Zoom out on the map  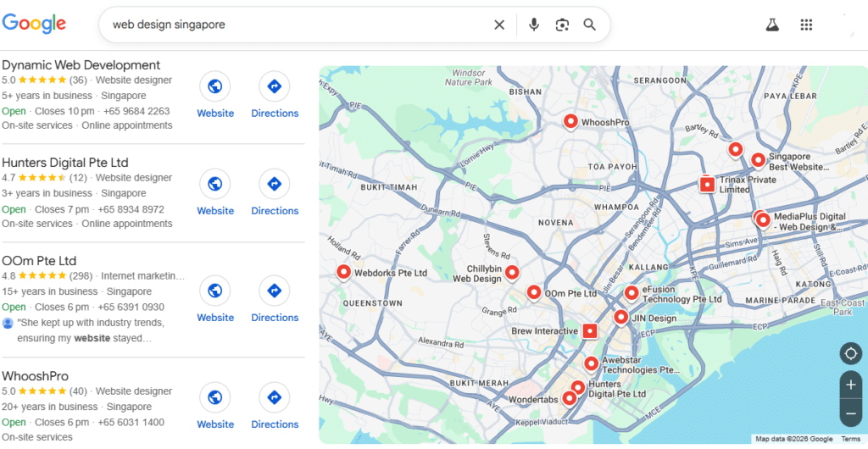pos(851,413)
